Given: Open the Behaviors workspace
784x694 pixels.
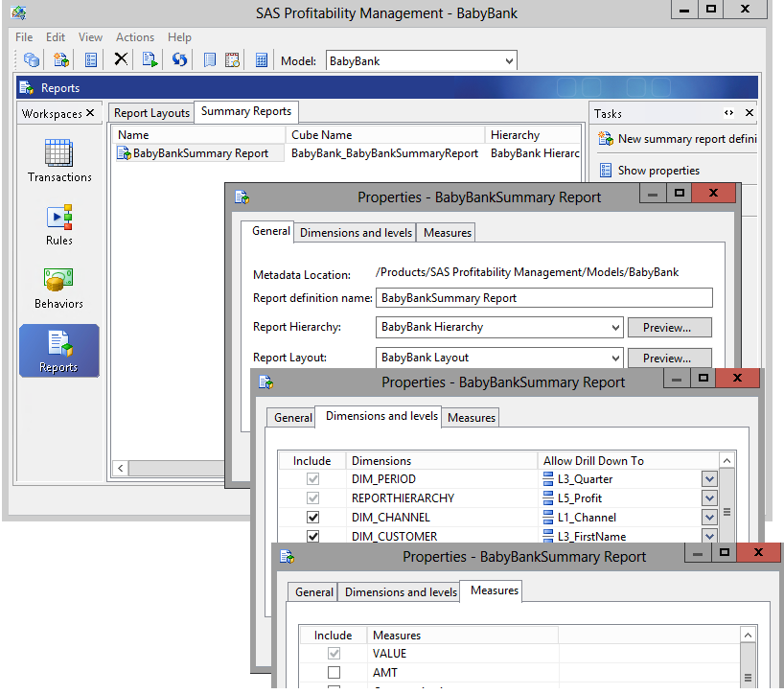Looking at the screenshot, I should click(x=59, y=288).
